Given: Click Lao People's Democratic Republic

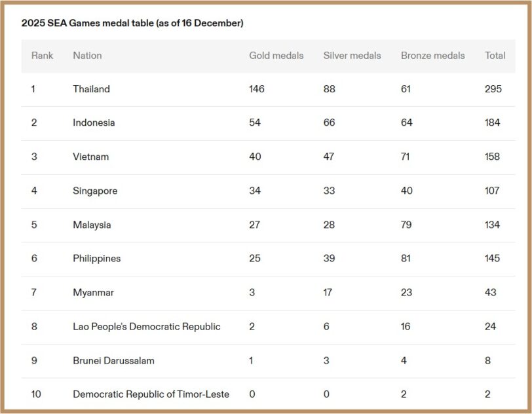Looking at the screenshot, I should pyautogui.click(x=146, y=327).
